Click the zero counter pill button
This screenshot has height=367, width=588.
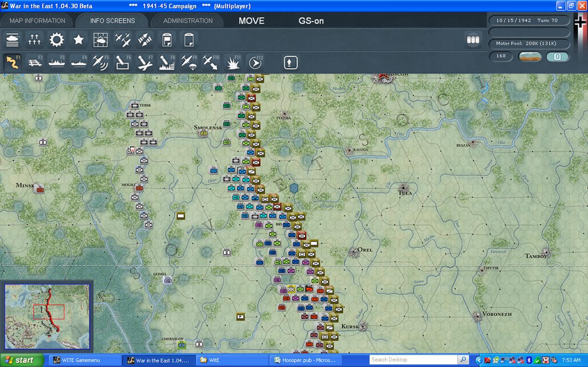[x=558, y=57]
